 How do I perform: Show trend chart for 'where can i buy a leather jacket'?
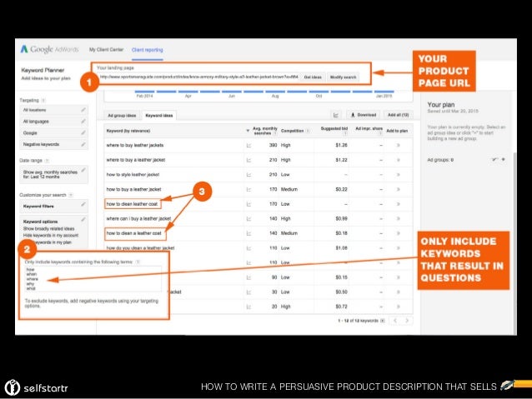click(248, 218)
